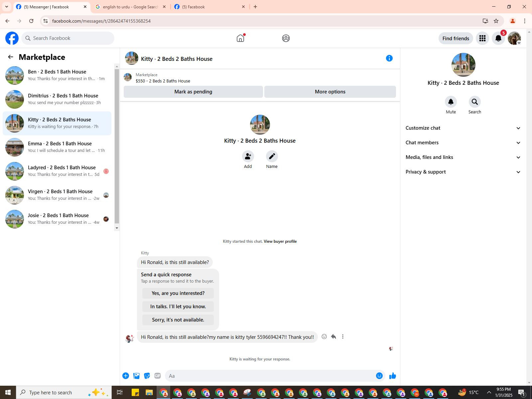Viewport: 532px width, 399px height.
Task: Open the tab search dropdown arrow
Action: click(7, 7)
